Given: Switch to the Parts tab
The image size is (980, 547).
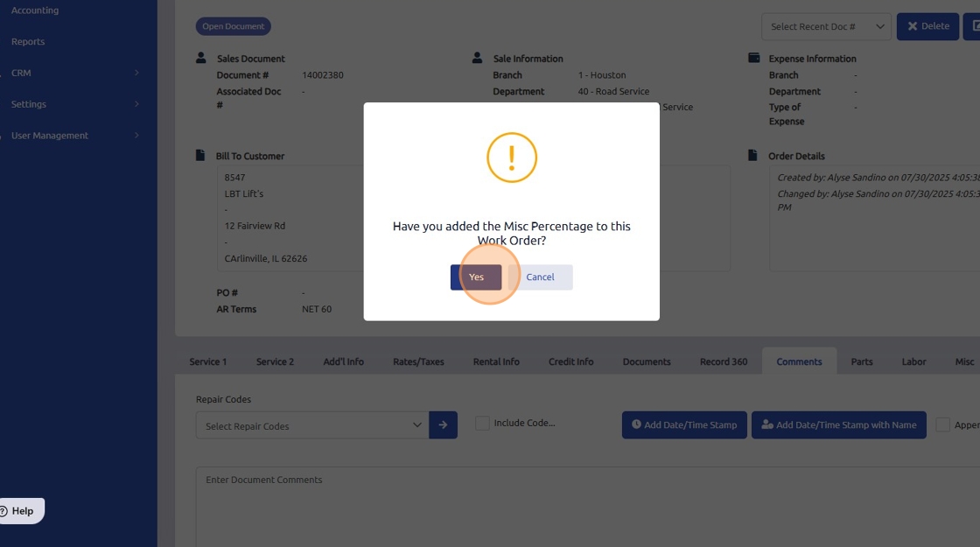Looking at the screenshot, I should pos(861,361).
